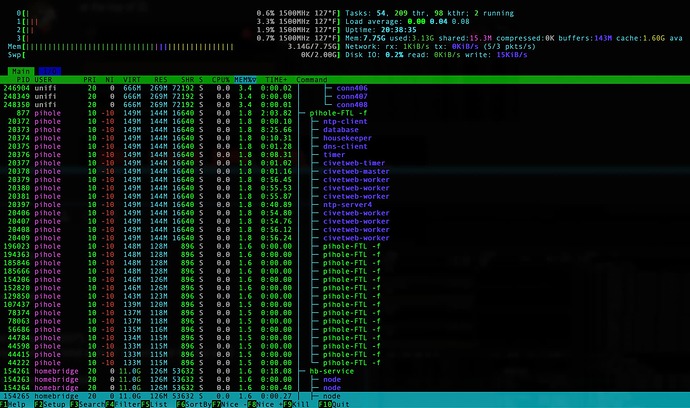Sort by the CPU% column header
The width and height of the screenshot is (690, 408).
click(220, 80)
